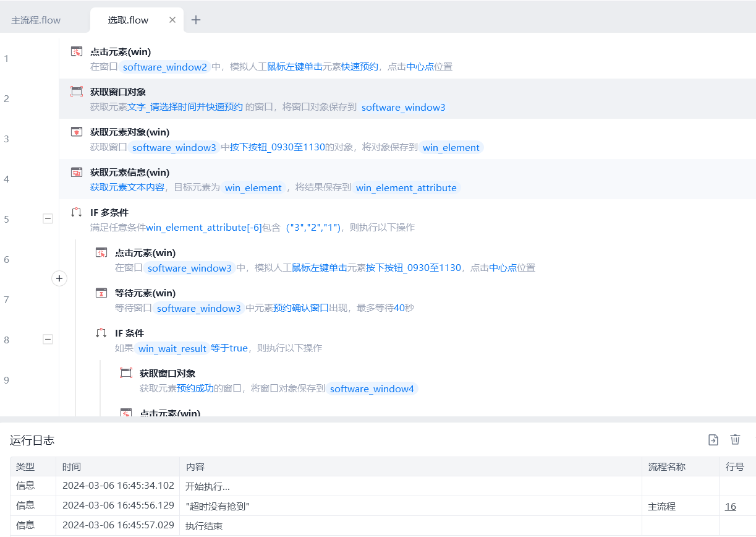Click software_window4 variable in step 9

click(x=372, y=389)
